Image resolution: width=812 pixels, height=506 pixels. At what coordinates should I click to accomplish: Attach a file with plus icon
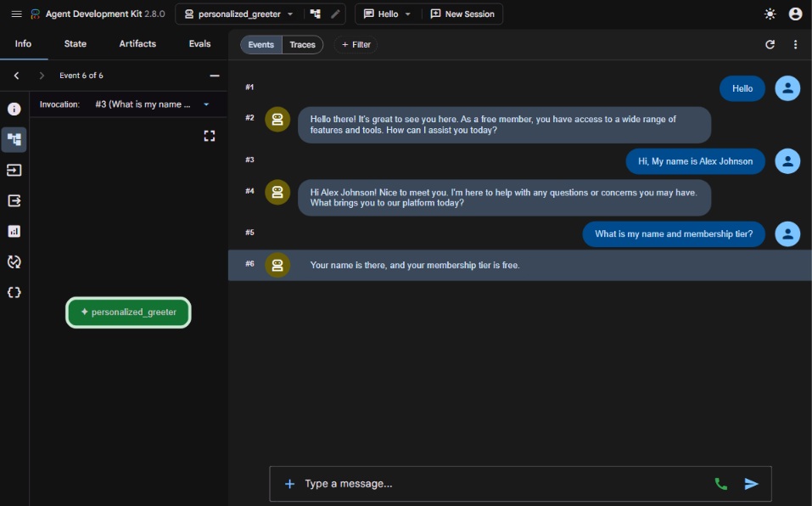tap(289, 484)
